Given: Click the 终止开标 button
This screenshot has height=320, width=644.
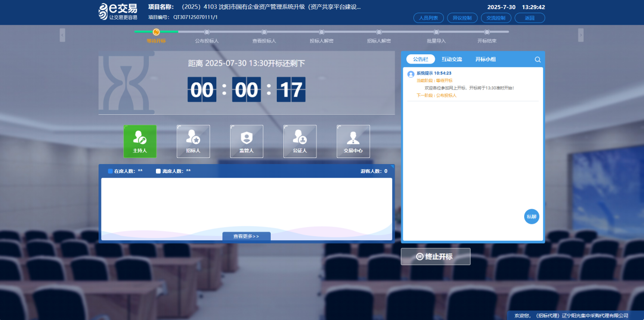Looking at the screenshot, I should click(435, 257).
